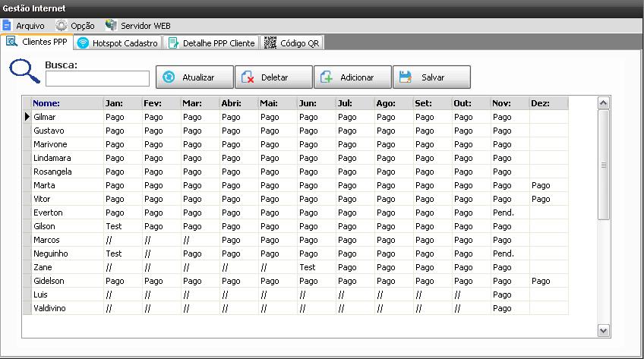Image resolution: width=644 pixels, height=359 pixels.
Task: Click the table scrollbar up arrow
Action: (603, 103)
